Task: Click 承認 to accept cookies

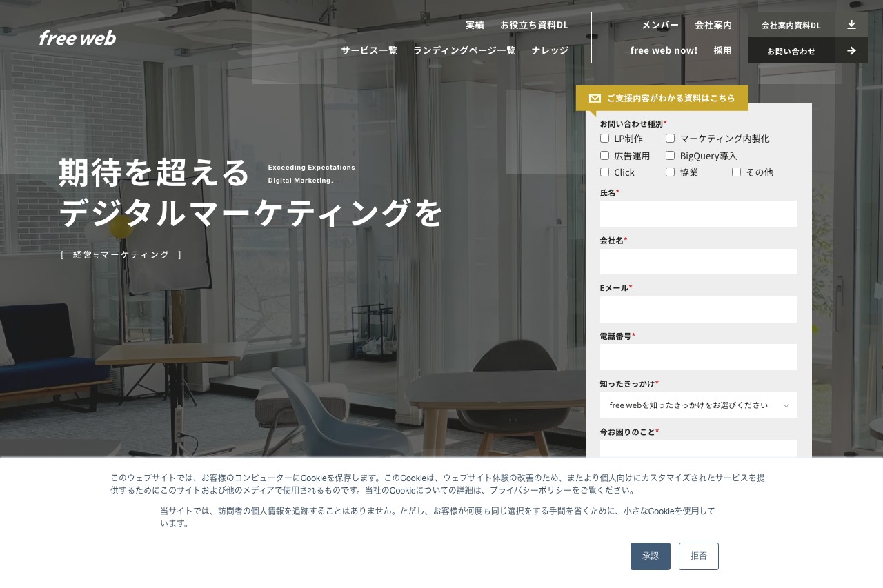Action: click(x=650, y=556)
